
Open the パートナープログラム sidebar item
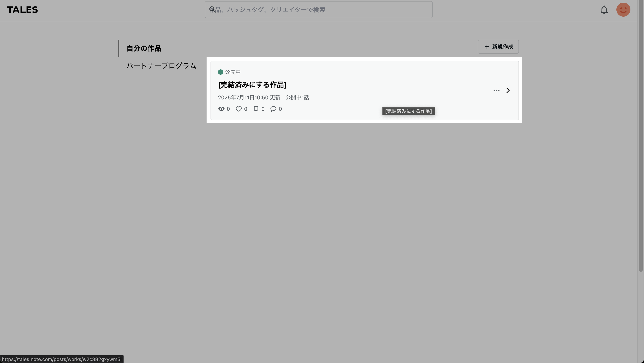(161, 66)
